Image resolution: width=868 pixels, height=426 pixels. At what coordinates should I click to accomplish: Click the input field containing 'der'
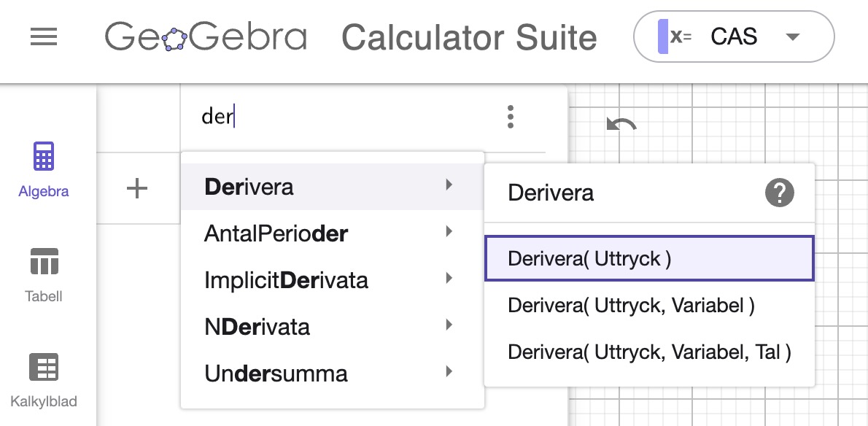(x=292, y=115)
